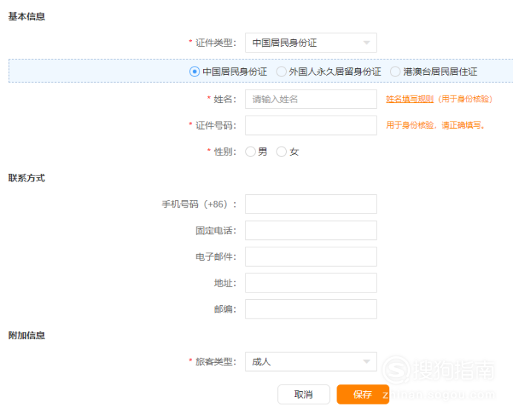Screen dimensions: 513x420
Task: Focus the 姓名 input field
Action: click(x=311, y=99)
